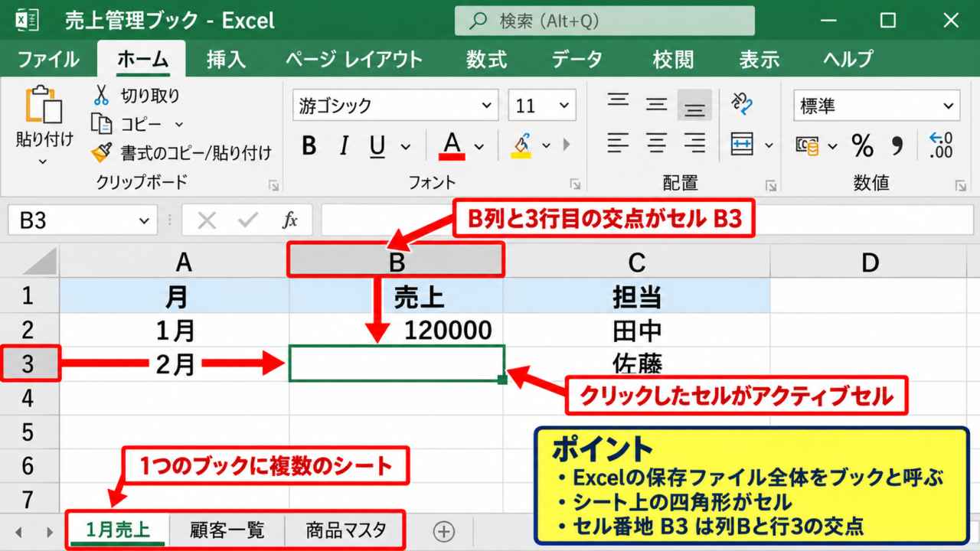This screenshot has width=980, height=551.
Task: Click the Insert Function fx icon
Action: point(289,221)
